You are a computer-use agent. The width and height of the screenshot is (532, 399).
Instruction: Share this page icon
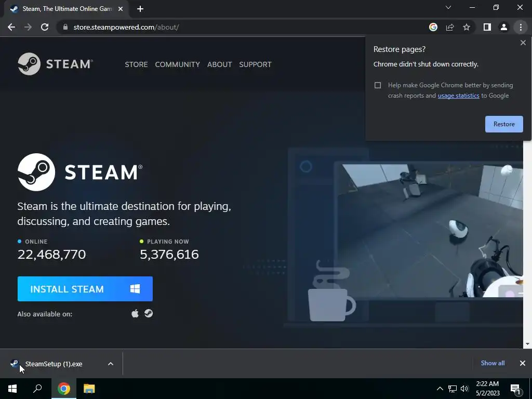coord(450,27)
